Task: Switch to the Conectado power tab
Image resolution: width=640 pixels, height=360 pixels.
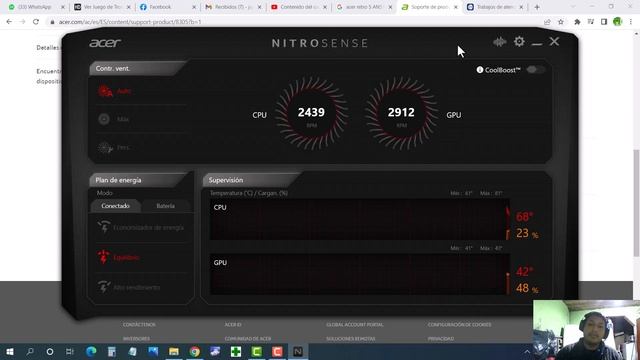Action: (116, 206)
